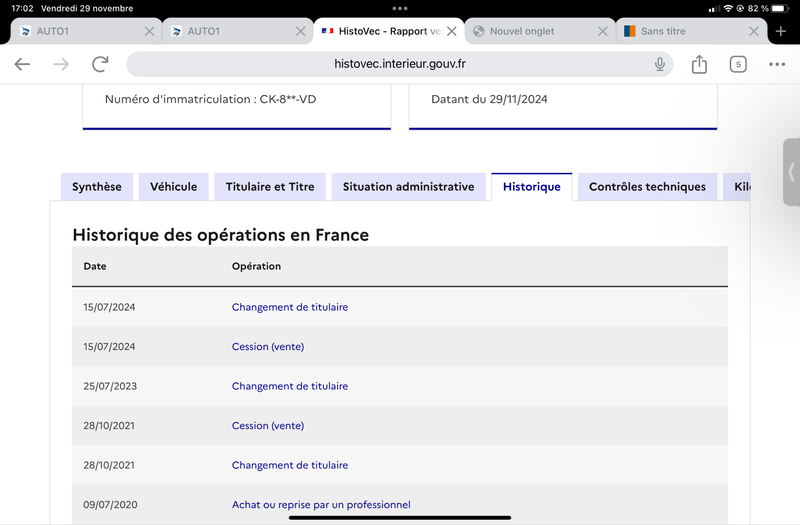Tap the home indicator bar at bottom

[400, 518]
